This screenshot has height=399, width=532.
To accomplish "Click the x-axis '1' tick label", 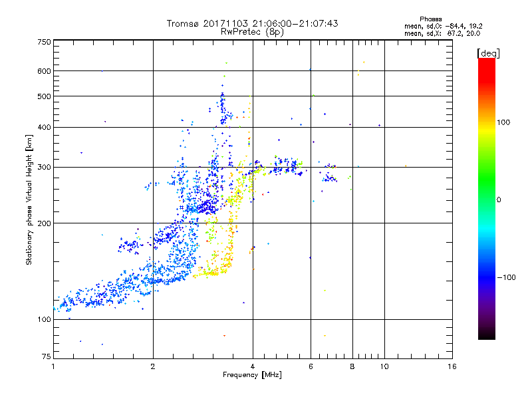I will 53,366.
